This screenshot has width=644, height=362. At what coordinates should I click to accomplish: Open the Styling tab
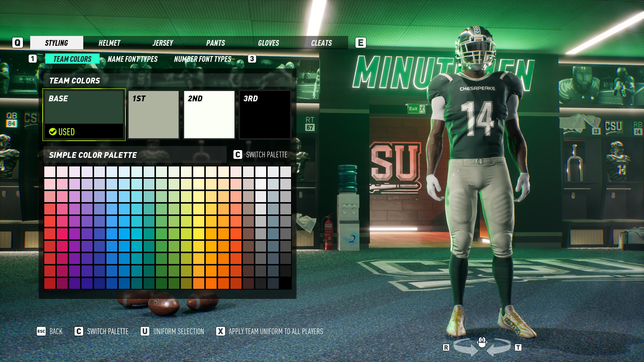pos(57,43)
